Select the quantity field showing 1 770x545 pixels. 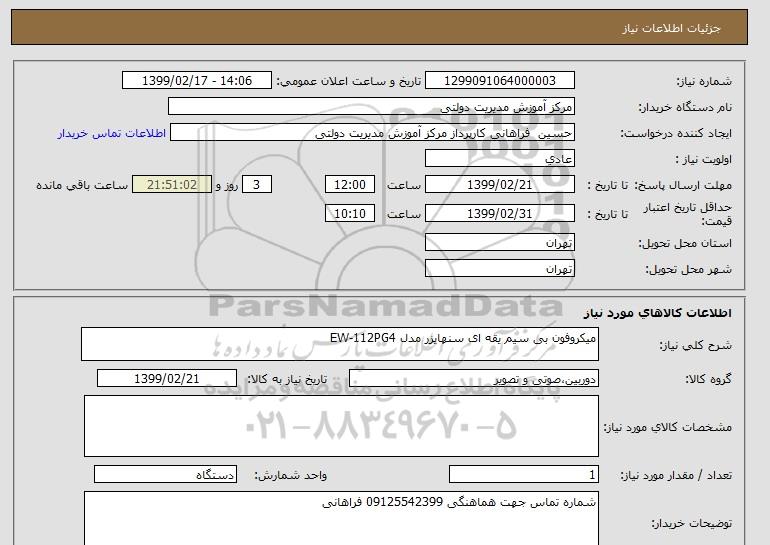click(x=523, y=474)
